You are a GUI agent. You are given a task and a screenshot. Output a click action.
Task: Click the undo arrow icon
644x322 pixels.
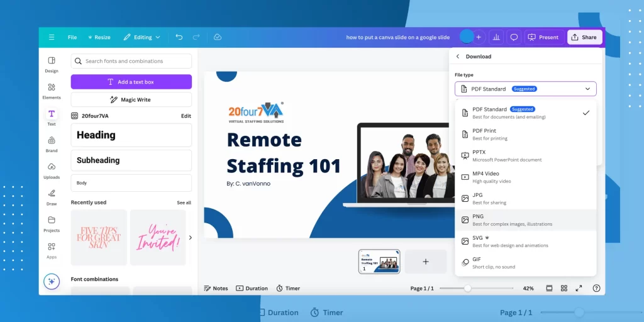179,37
